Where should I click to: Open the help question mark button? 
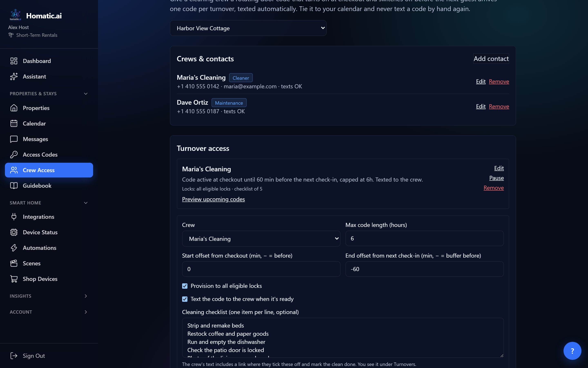coord(572,351)
